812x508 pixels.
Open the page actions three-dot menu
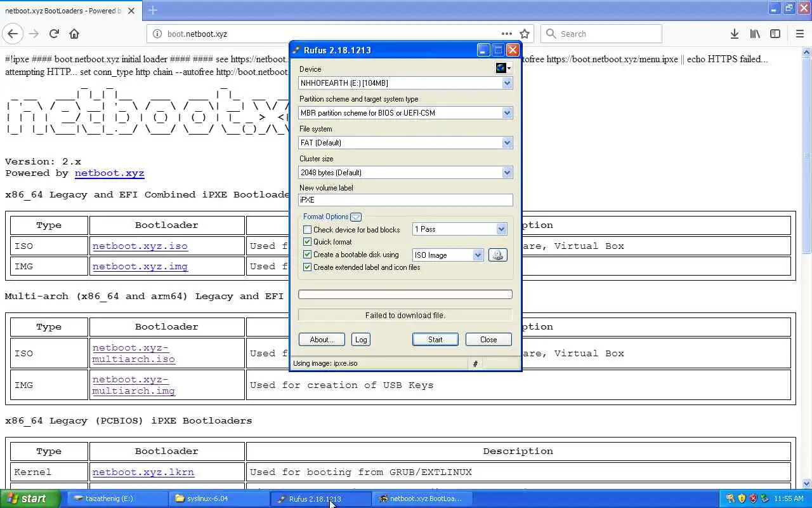(x=506, y=34)
